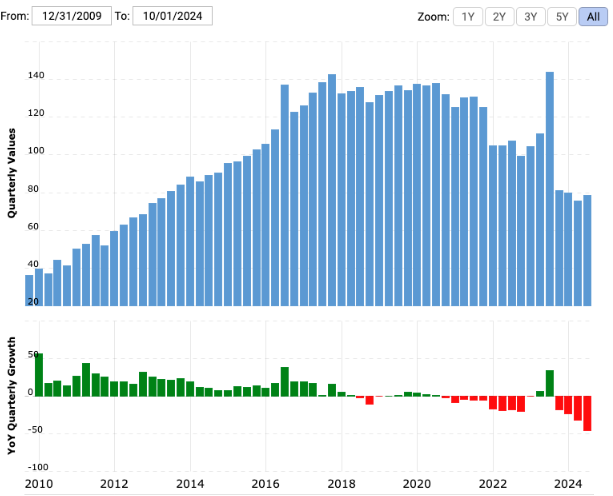The image size is (613, 496).
Task: Click the Zoom label text
Action: 430,17
